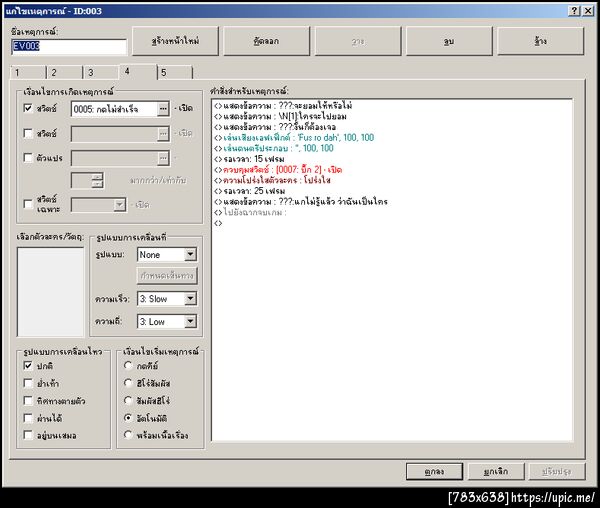Switch to event page tab 3
Screen dimensions: 600x508
(101, 72)
